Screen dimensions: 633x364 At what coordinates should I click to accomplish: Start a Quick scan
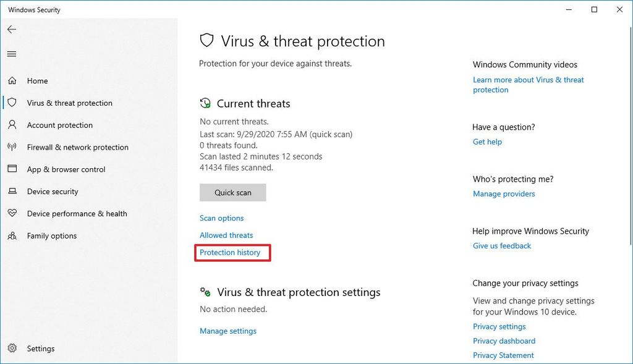[x=232, y=192]
